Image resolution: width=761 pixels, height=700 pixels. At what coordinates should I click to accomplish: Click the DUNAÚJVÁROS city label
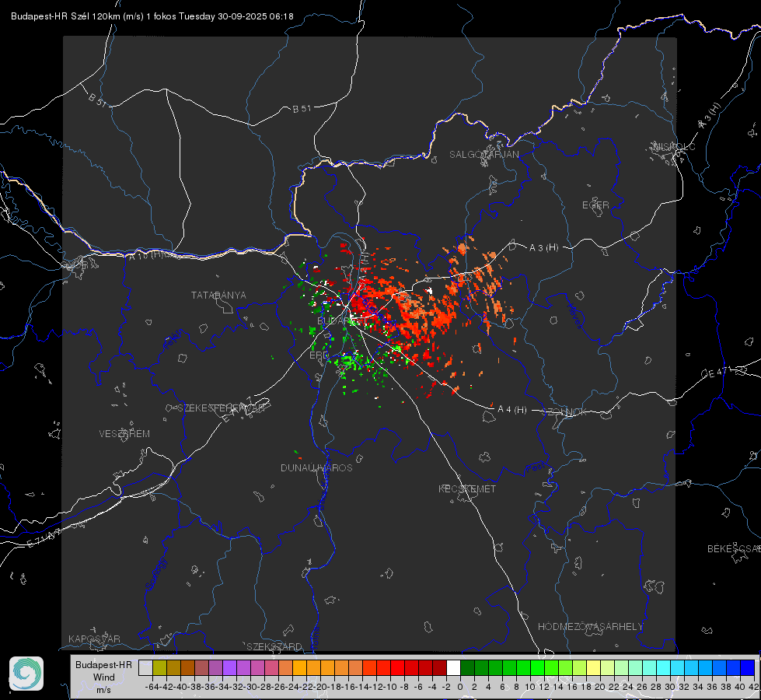[316, 467]
